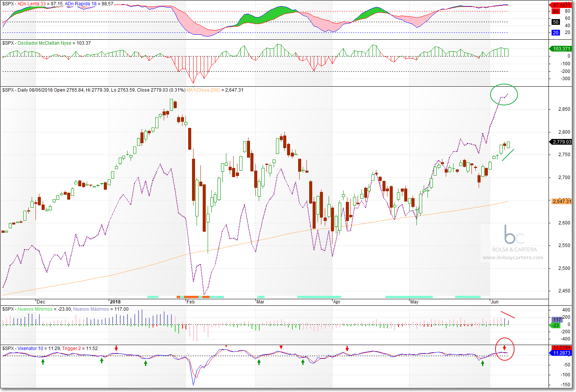
Task: Click the 117 new highs value tag
Action: click(557, 320)
